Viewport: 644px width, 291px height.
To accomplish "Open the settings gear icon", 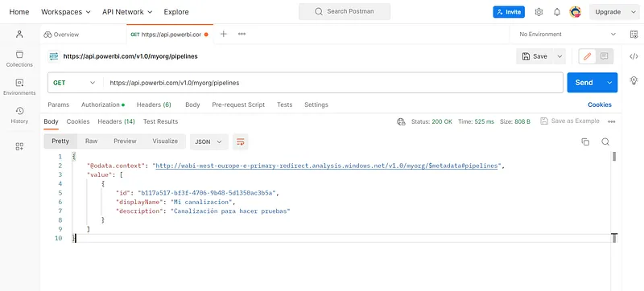I will pyautogui.click(x=539, y=12).
